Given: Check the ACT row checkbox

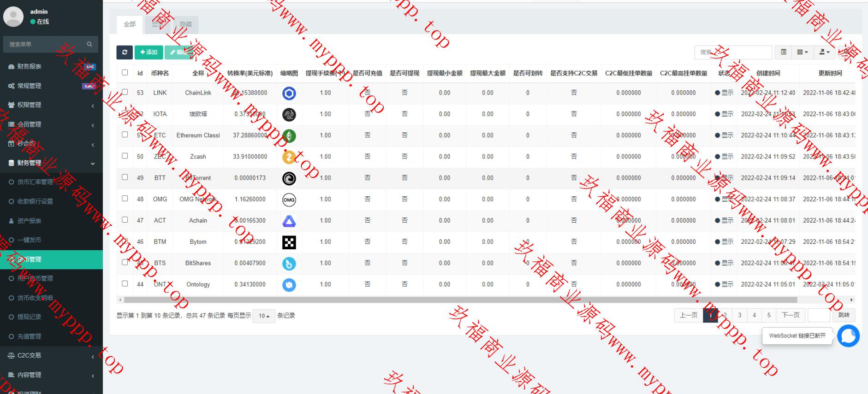Looking at the screenshot, I should click(x=125, y=220).
